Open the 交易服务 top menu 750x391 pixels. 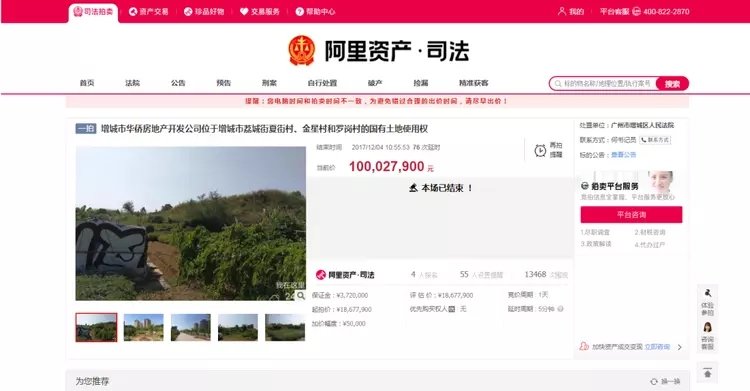coord(260,12)
